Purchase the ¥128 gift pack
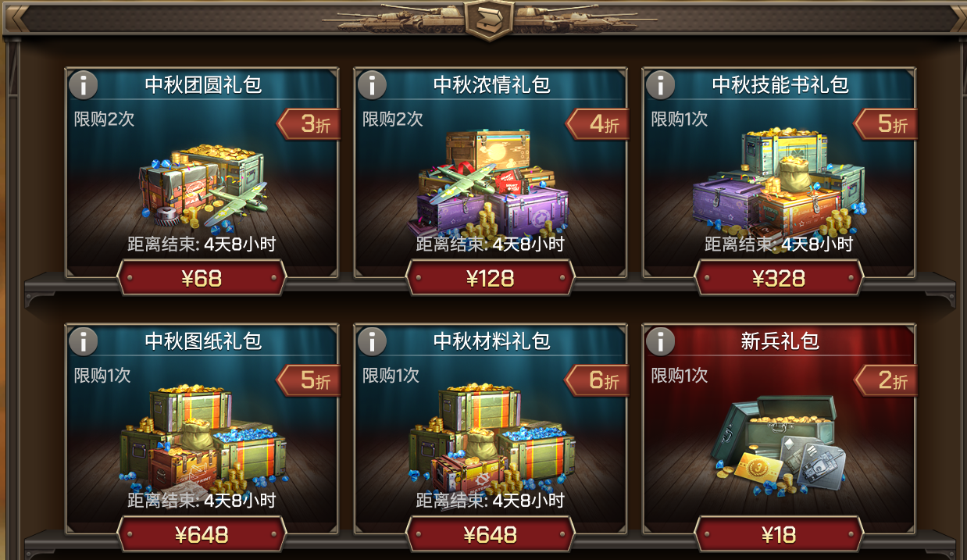The image size is (967, 560). point(491,278)
